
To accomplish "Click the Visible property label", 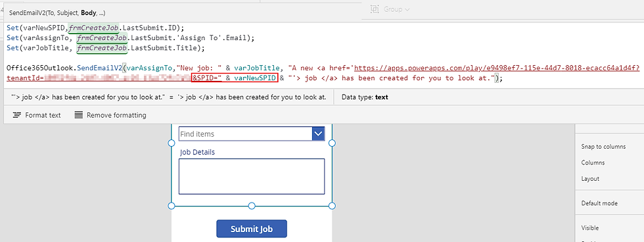I will click(x=590, y=228).
